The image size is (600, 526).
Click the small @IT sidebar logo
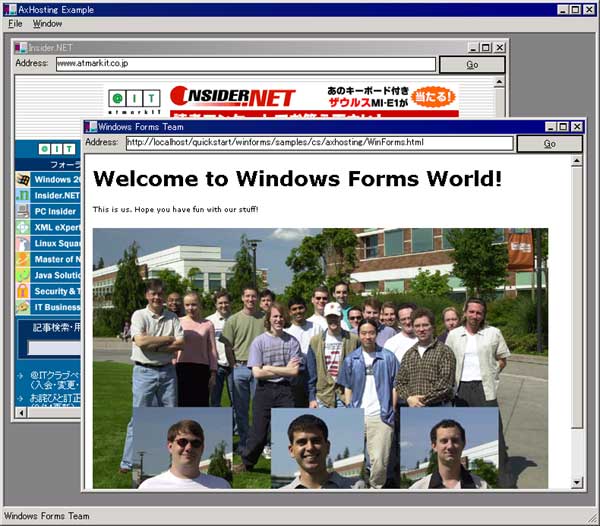[x=57, y=149]
